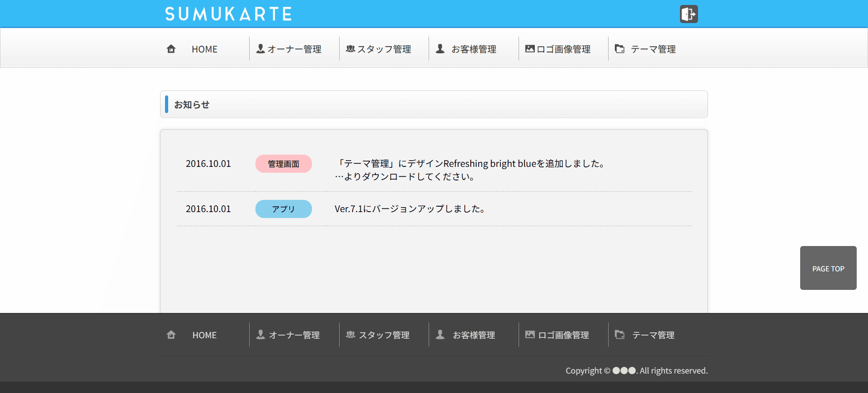Open スタッフ管理 in the top menu
This screenshot has height=393, width=868.
[x=384, y=49]
